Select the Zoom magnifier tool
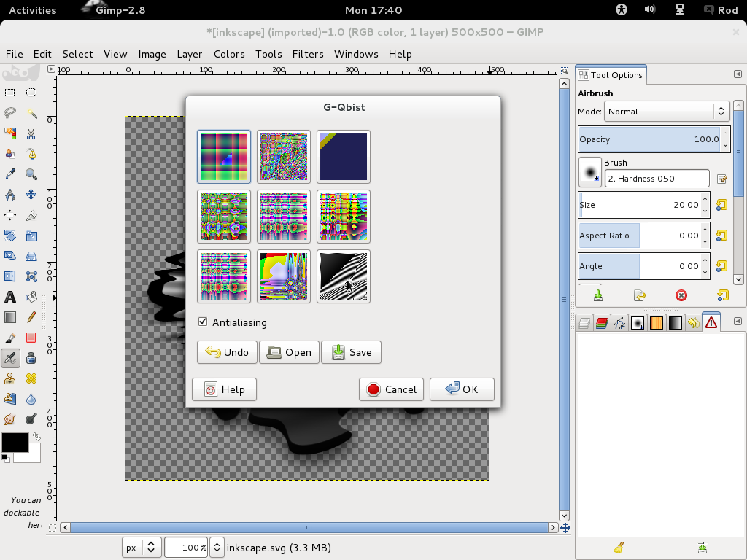The height and width of the screenshot is (560, 747). [x=31, y=174]
